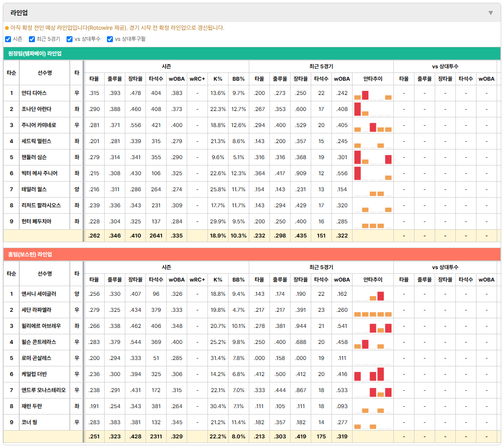Click the hit trend chart for 챈들러 심슨

373,157
